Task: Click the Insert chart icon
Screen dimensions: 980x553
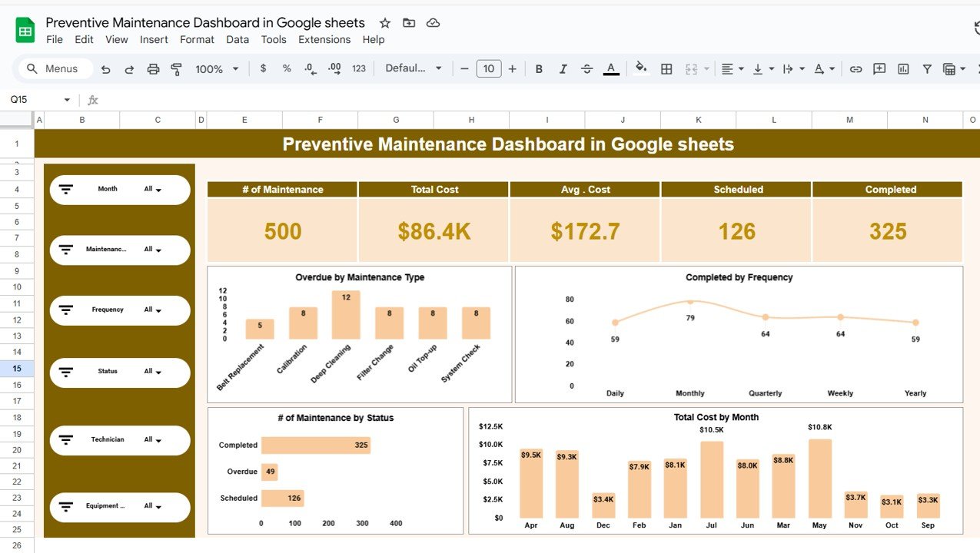Action: (903, 69)
